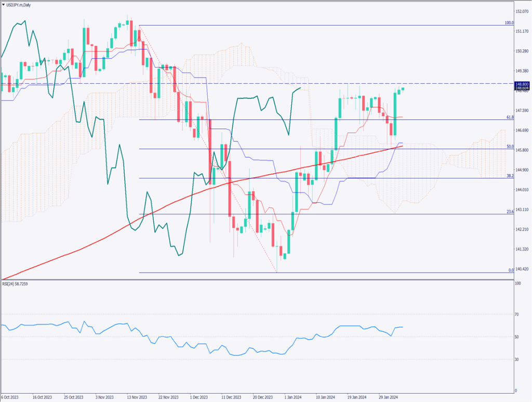
Task: Click the 140.420 price axis label
Action: pyautogui.click(x=522, y=269)
